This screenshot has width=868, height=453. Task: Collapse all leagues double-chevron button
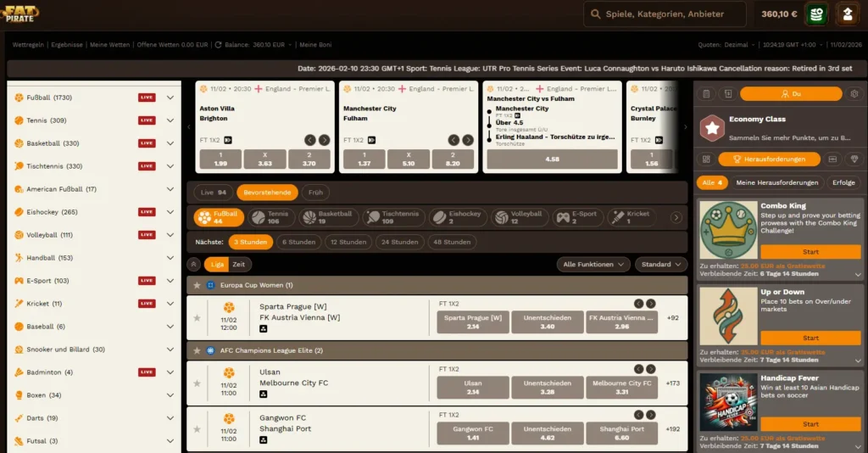194,265
